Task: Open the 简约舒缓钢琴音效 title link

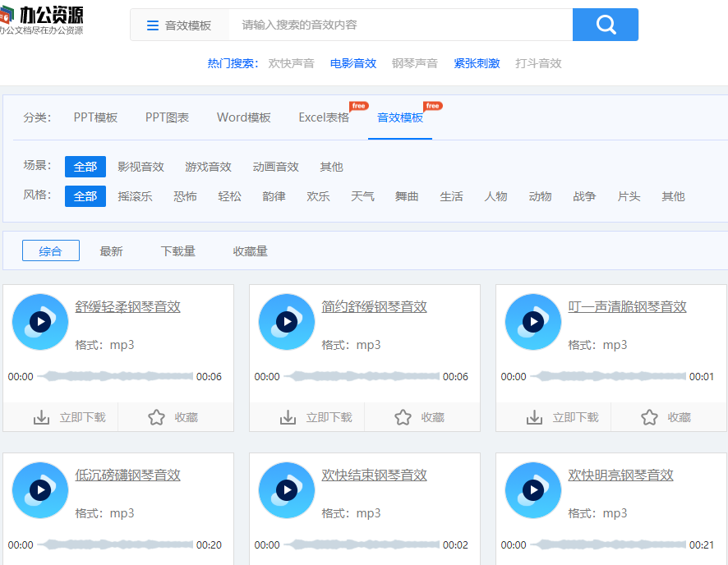Action: (374, 306)
